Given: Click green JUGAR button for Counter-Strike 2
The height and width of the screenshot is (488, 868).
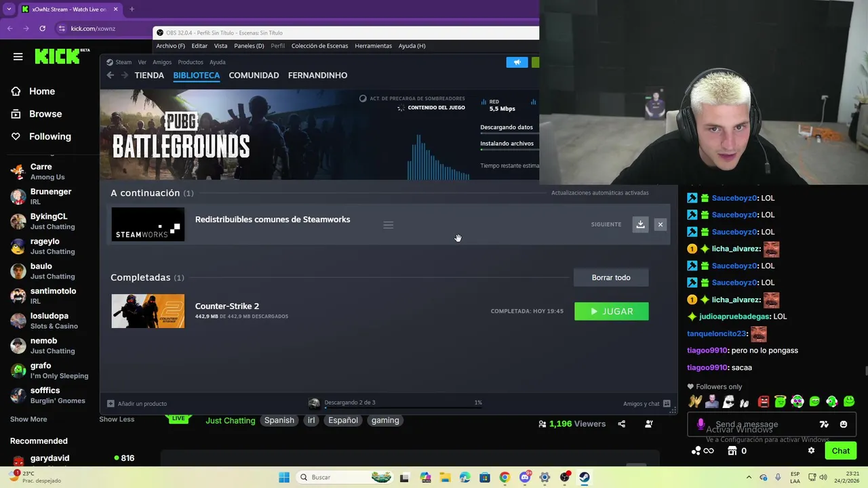Looking at the screenshot, I should click(x=612, y=311).
